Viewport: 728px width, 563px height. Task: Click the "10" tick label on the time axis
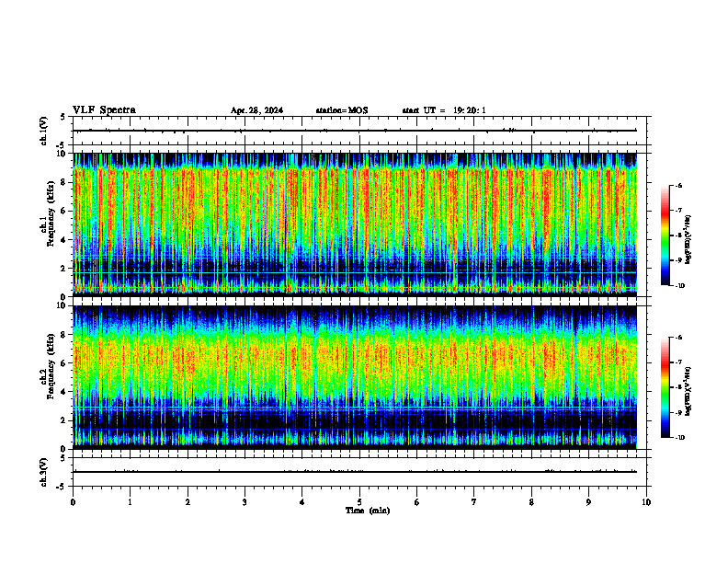pyautogui.click(x=646, y=502)
